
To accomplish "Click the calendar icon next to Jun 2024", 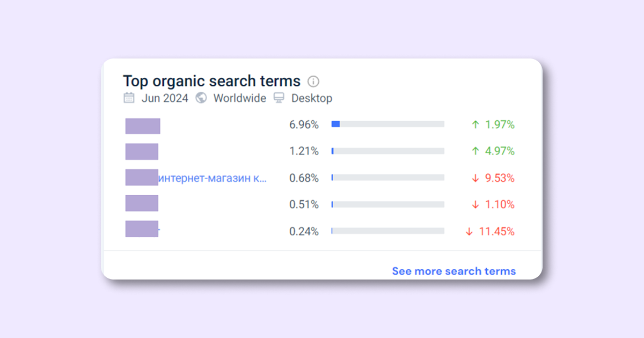I will point(129,98).
